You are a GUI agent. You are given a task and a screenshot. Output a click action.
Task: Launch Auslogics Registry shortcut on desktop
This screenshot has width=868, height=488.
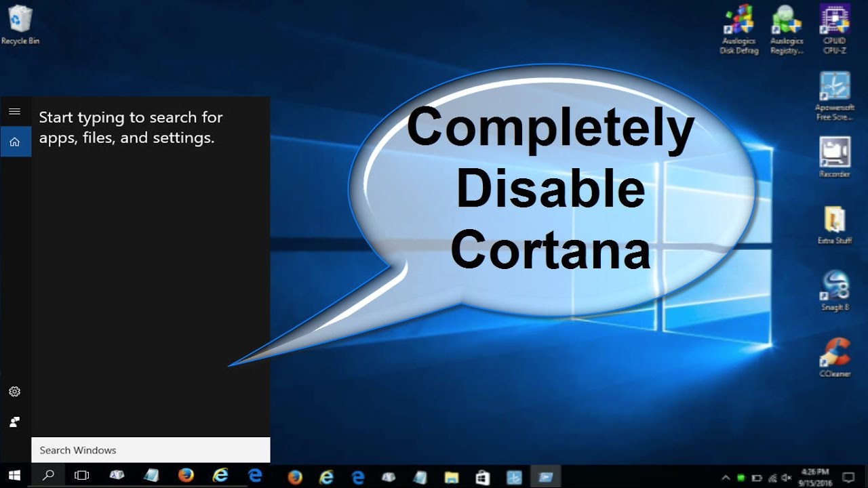tap(787, 29)
